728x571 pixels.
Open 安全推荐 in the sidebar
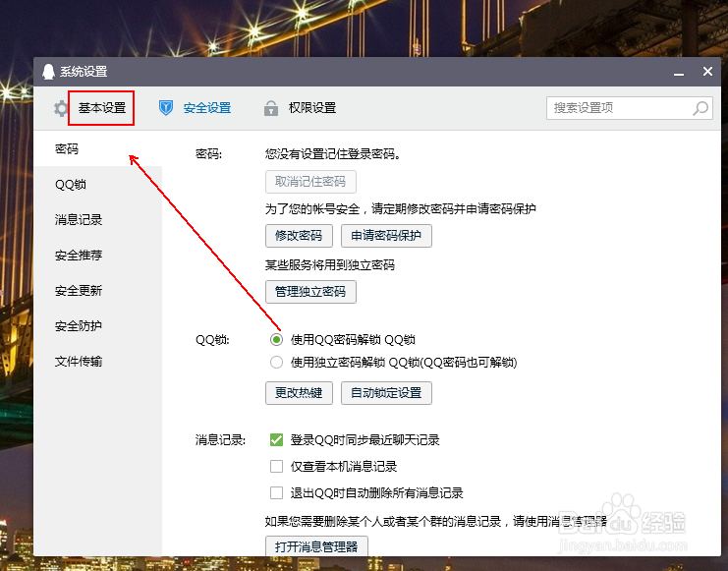(98, 256)
